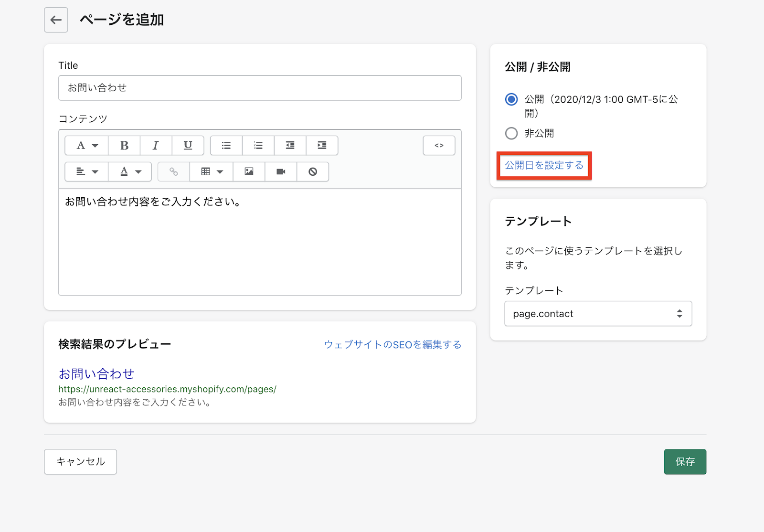The width and height of the screenshot is (764, 532).
Task: Click the 公開日を設定する link
Action: [544, 165]
